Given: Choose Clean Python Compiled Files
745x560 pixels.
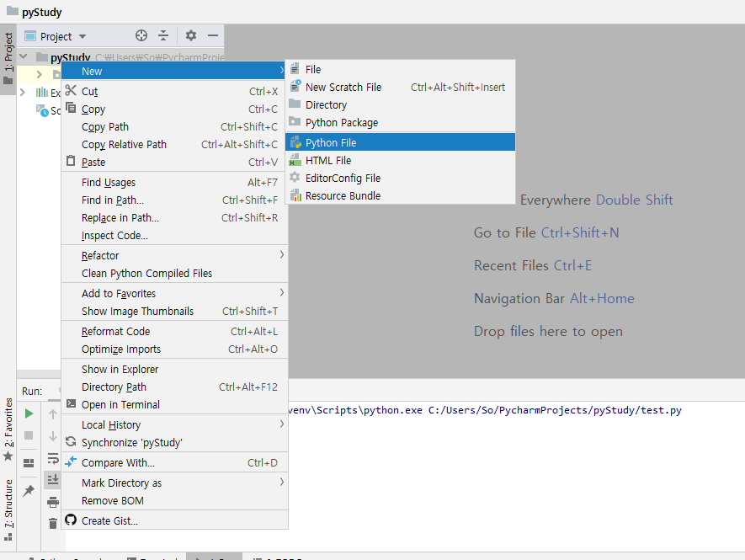Looking at the screenshot, I should coord(175,274).
